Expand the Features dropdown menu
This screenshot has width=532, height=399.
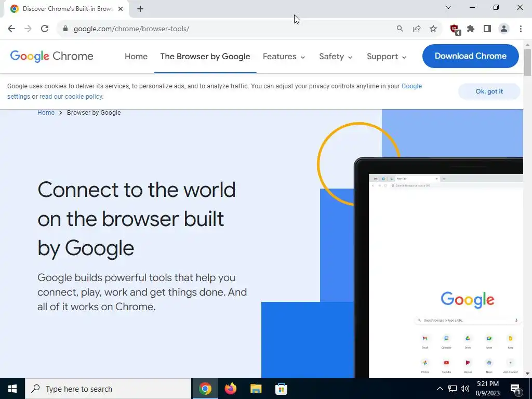(284, 56)
